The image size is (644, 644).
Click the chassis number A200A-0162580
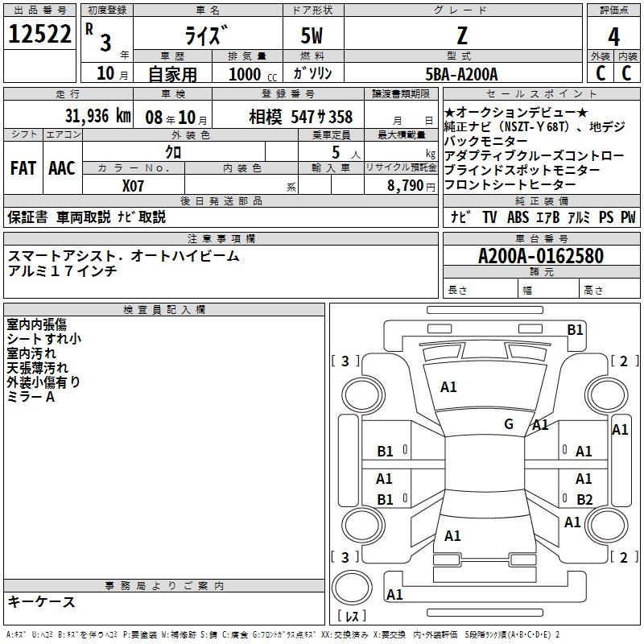click(540, 256)
